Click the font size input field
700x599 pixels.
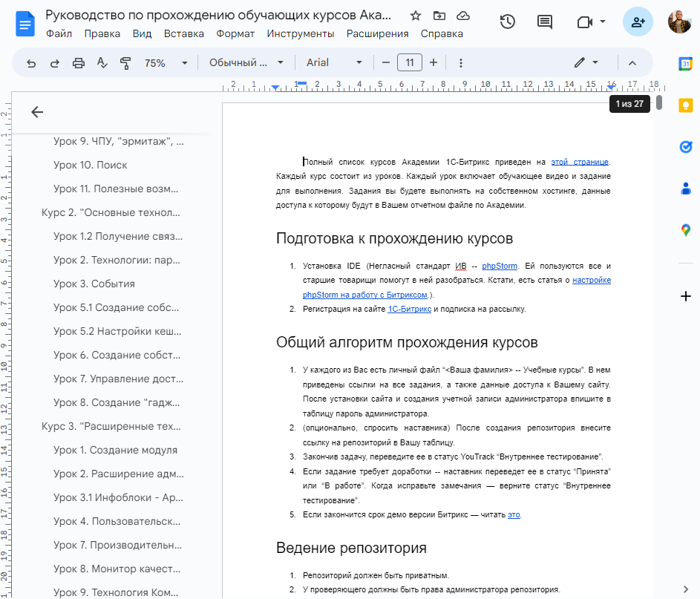tap(409, 63)
